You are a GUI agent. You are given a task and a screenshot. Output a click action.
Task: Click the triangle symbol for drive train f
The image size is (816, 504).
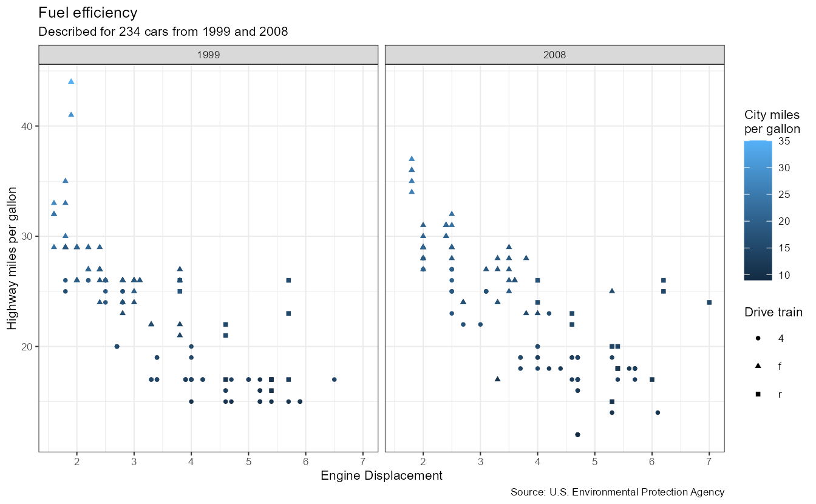pos(759,366)
